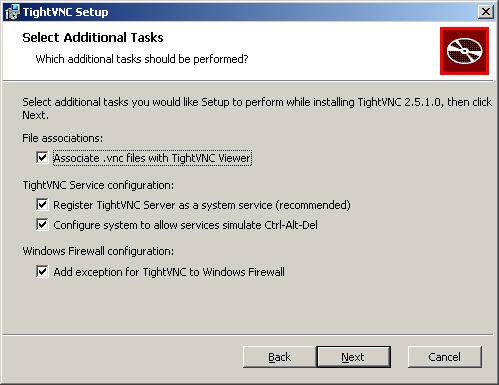Close the TightVNC Setup window

click(486, 12)
